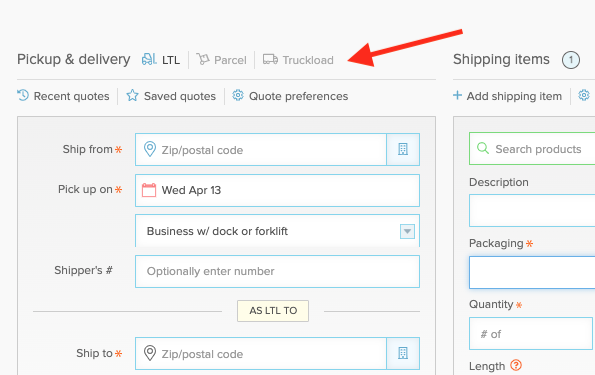Click the Search products magnifier icon
This screenshot has height=375, width=595.
tap(483, 148)
